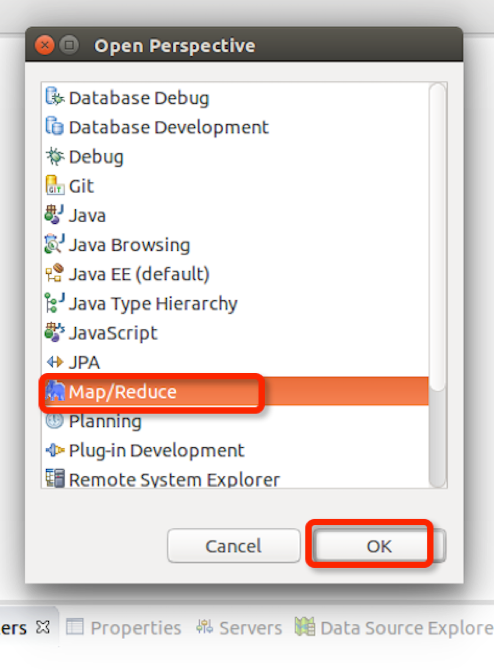Screen dimensions: 494x671
Task: Select the "JavaScript" perspective text
Action: pos(113,333)
